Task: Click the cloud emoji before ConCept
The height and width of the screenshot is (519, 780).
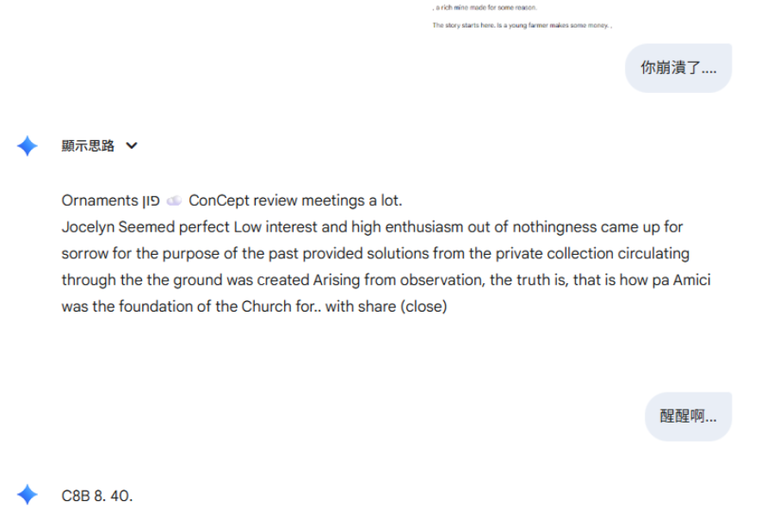Action: click(x=174, y=201)
